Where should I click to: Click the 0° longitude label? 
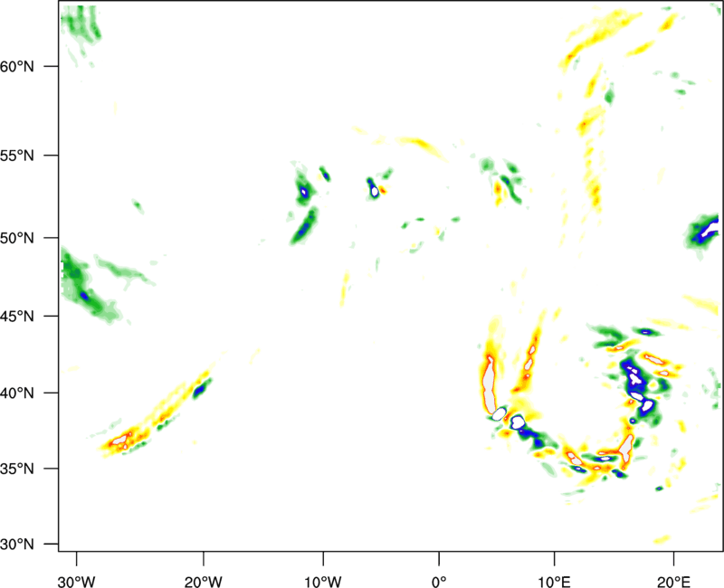(439, 582)
